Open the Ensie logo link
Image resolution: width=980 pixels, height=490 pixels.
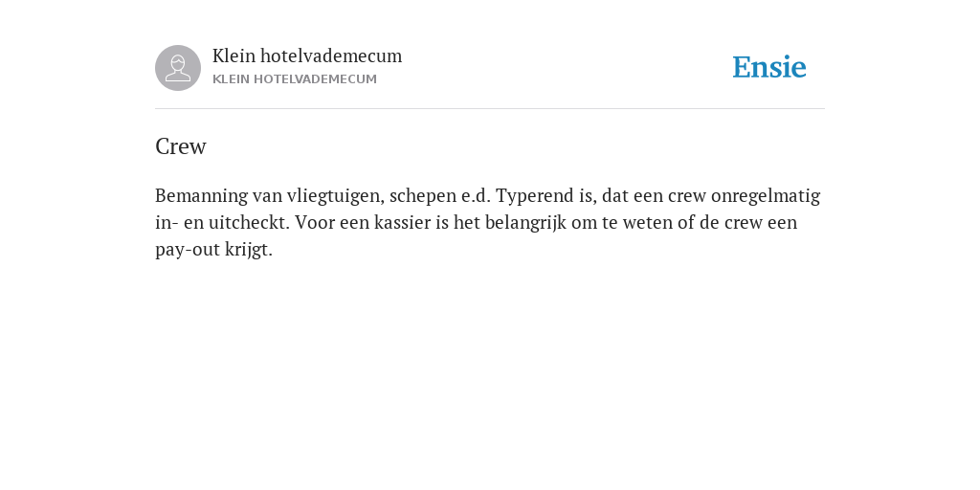pos(769,67)
